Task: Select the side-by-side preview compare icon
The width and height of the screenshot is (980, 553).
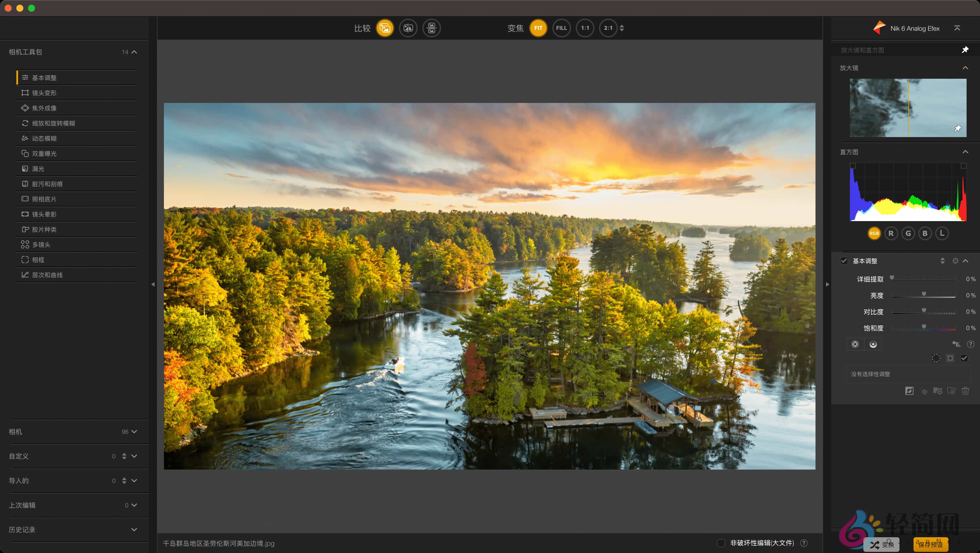Action: 431,28
